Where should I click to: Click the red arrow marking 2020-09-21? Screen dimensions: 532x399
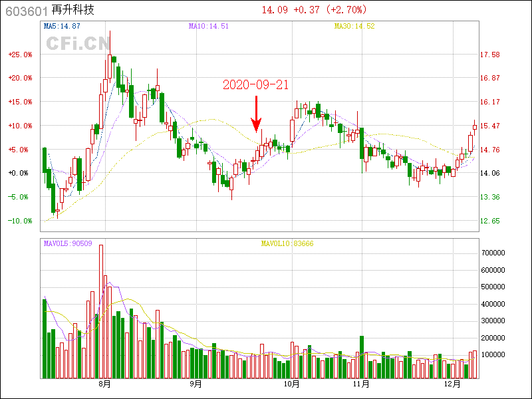[x=256, y=114]
